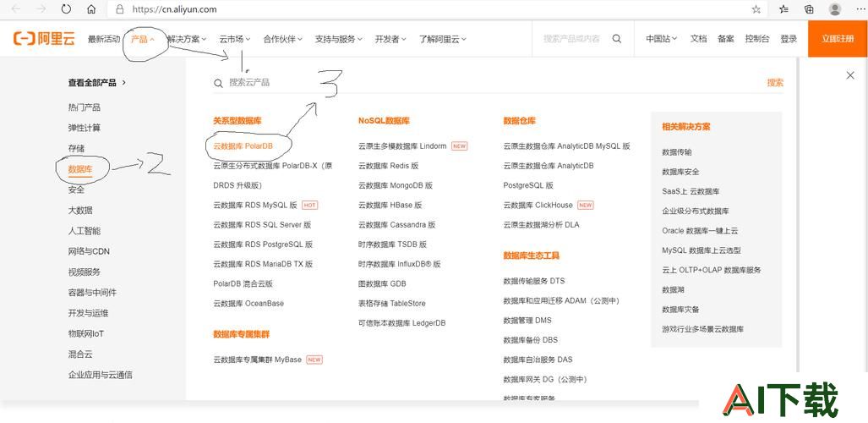Expand the 合作伙伴 menu

(x=283, y=39)
